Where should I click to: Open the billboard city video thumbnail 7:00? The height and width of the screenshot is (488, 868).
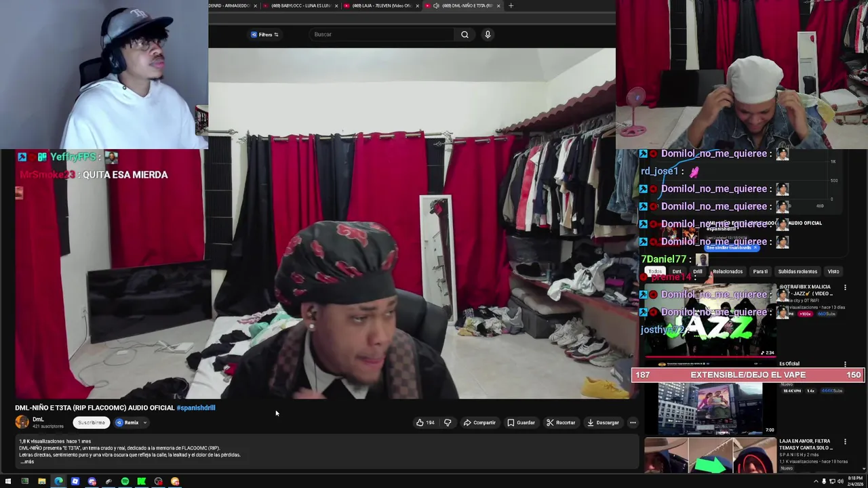tap(710, 407)
